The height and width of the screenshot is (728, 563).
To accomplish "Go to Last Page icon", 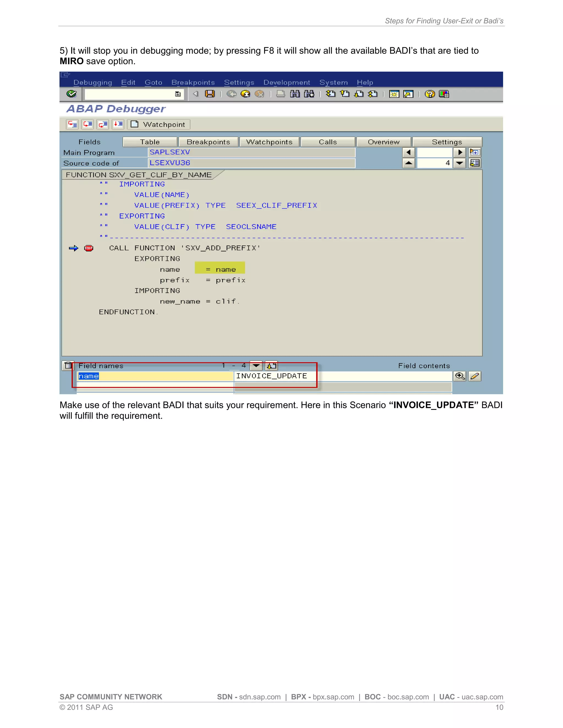I will tap(372, 94).
